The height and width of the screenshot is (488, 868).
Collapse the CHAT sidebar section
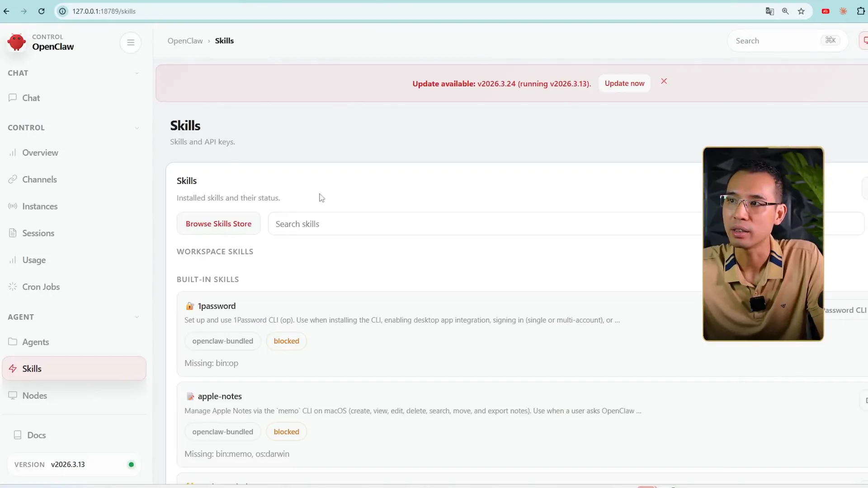(x=137, y=73)
